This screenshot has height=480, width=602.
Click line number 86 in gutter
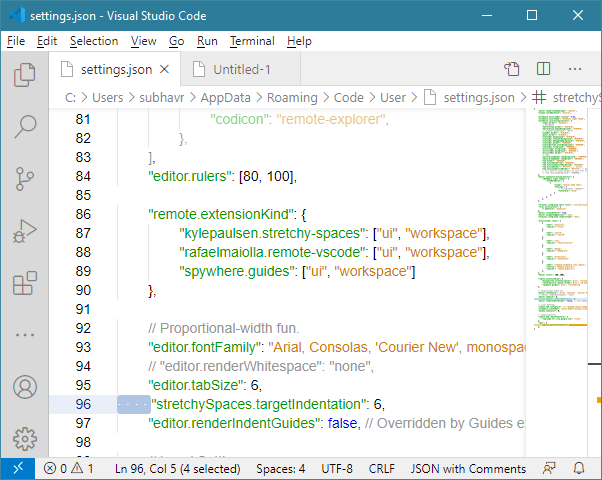tap(83, 214)
